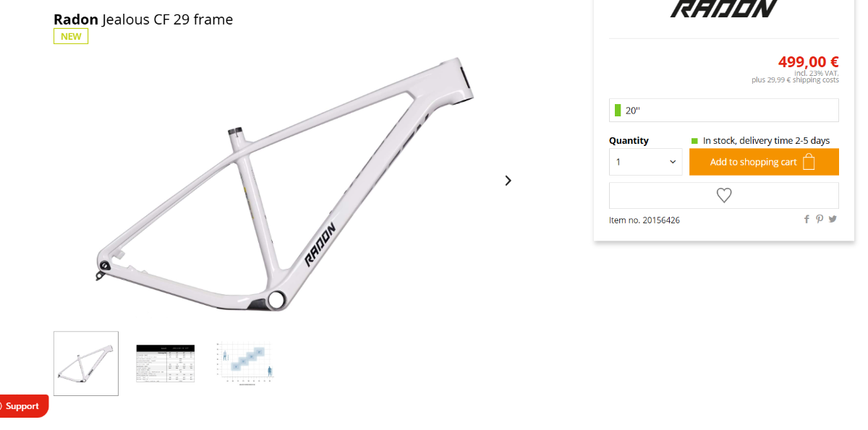
Task: Share product on Pinterest icon
Action: tap(820, 219)
